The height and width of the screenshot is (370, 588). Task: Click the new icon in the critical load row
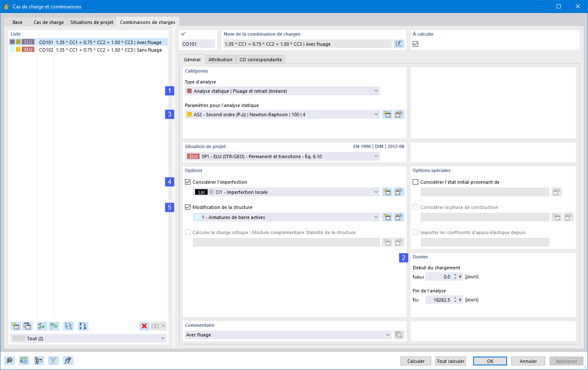click(x=387, y=242)
